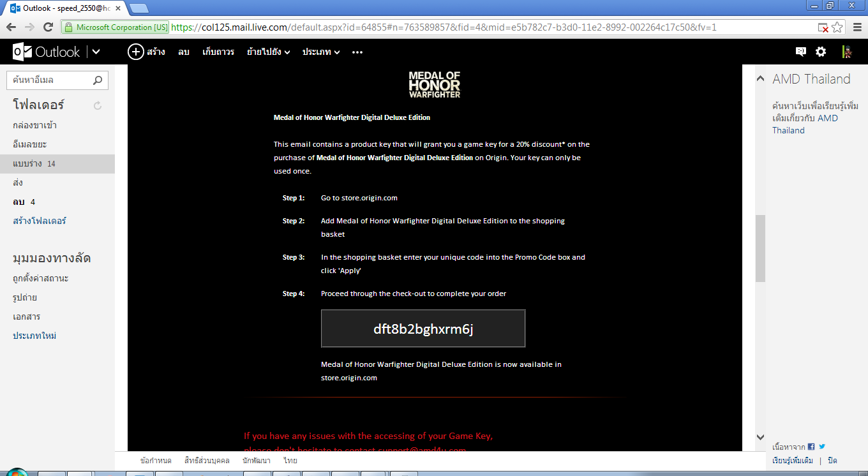
Task: Open the สิทธิ์ส่วนบุคคล (Privacy) footer link
Action: [x=207, y=460]
